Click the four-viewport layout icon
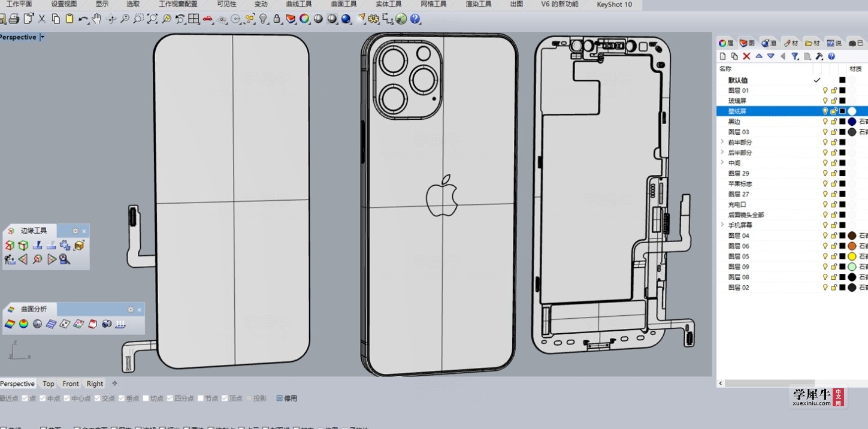 pyautogui.click(x=193, y=19)
